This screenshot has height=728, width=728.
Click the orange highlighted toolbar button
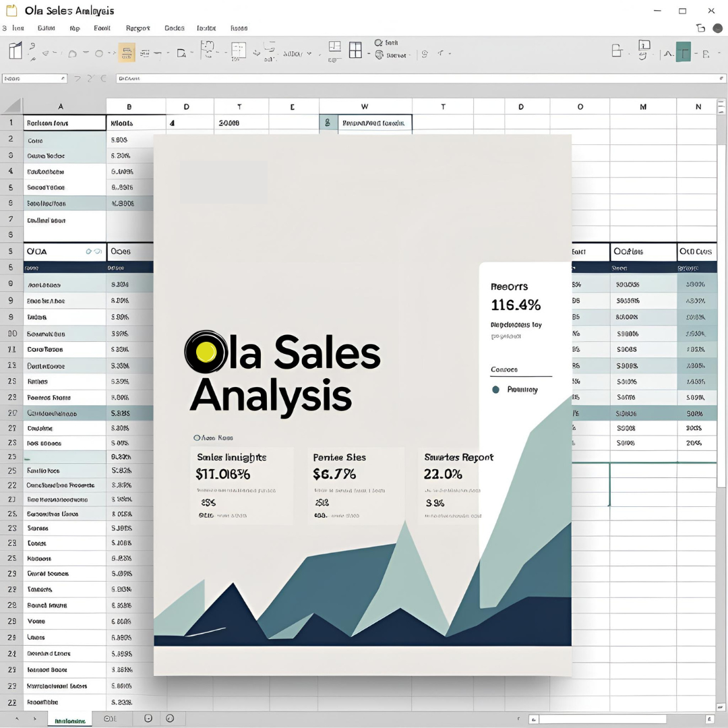(126, 53)
